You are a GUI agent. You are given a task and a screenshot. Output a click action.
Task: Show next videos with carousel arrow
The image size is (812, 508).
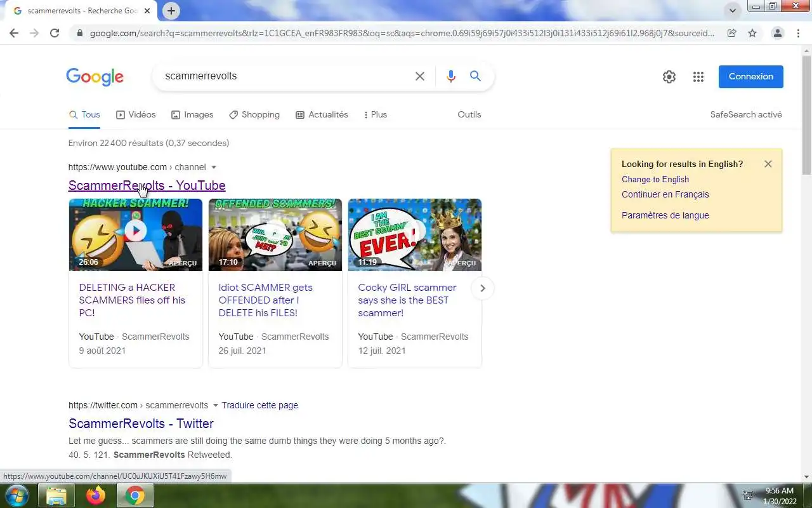point(482,288)
